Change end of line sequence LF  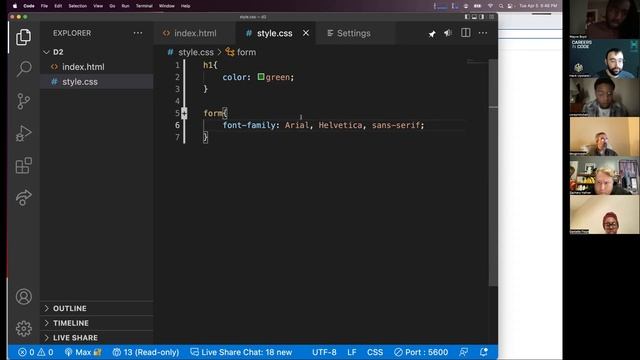[351, 352]
